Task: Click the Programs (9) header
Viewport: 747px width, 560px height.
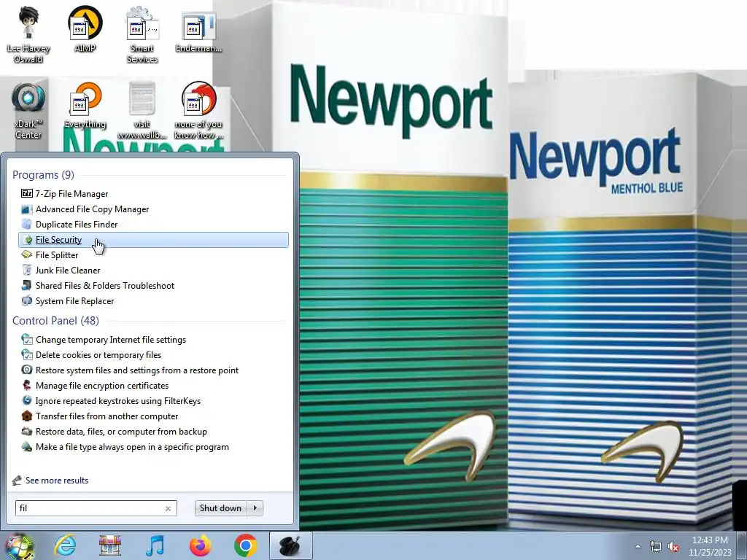Action: [x=43, y=175]
